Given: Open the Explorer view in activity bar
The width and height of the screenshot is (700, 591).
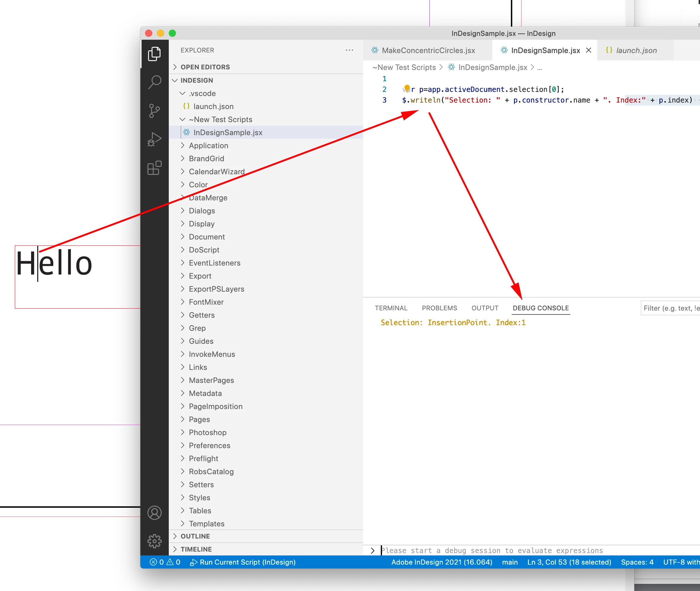Looking at the screenshot, I should tap(154, 54).
